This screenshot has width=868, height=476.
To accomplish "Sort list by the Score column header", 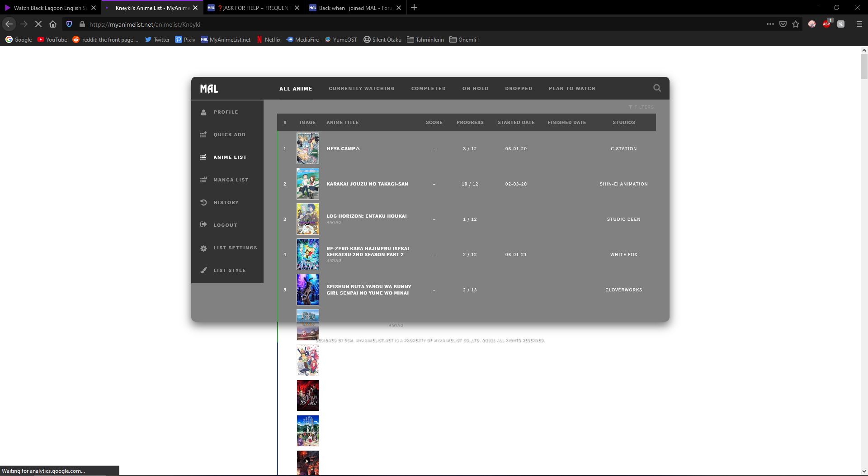I will [434, 123].
